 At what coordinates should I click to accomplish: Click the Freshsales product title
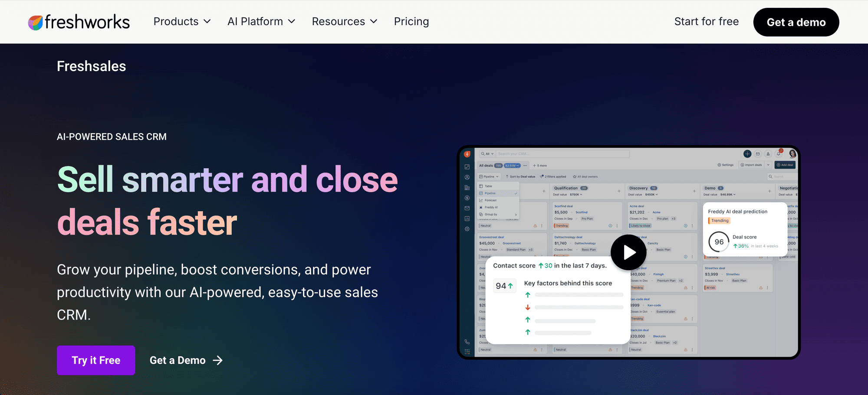91,66
